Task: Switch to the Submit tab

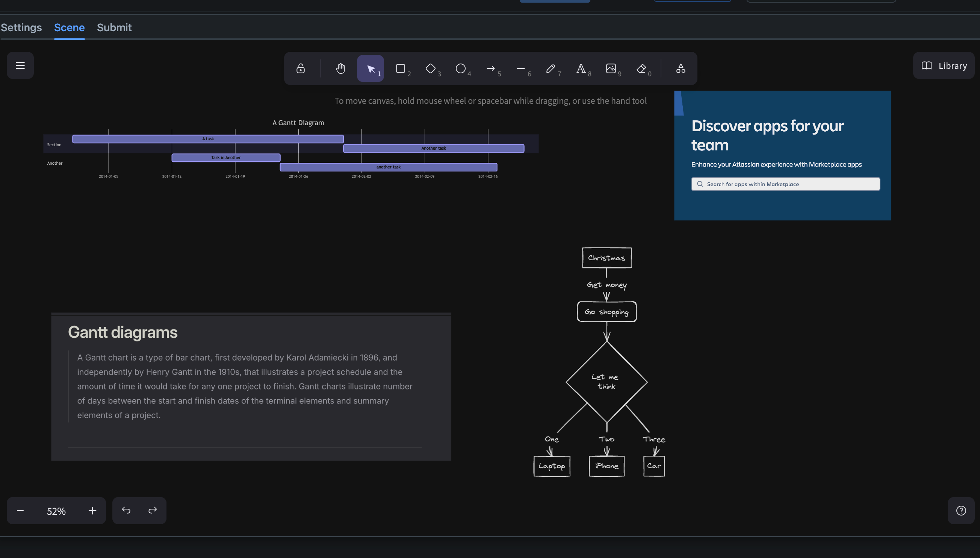Action: click(x=114, y=27)
